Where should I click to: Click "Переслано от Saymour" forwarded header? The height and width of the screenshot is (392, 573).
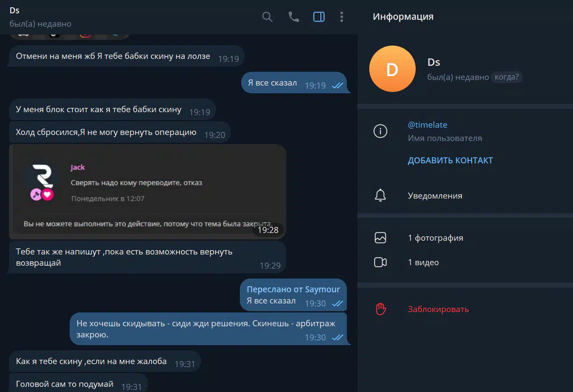point(293,290)
